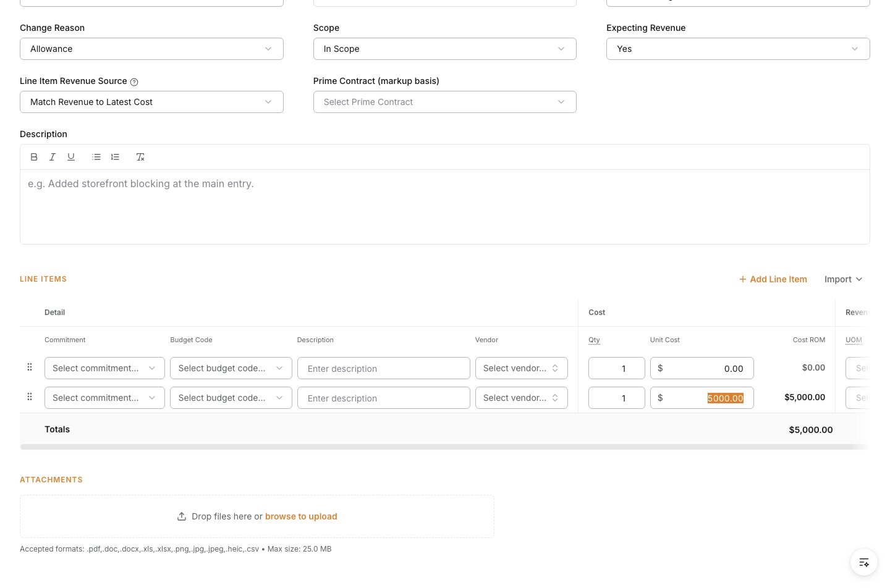Screen dimensions: 890x588
Task: Toggle underline formatting in Description editor
Action: click(x=71, y=157)
